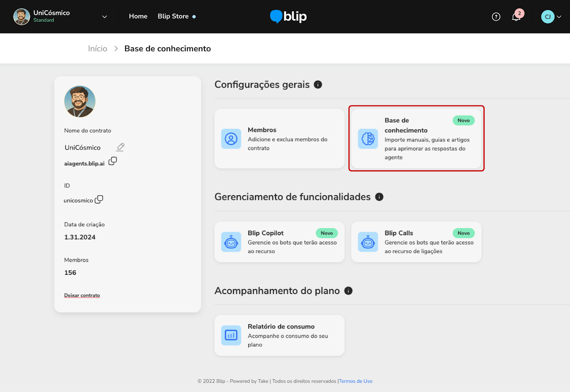The image size is (570, 392).
Task: Open Blip Store from top navigation
Action: coord(173,16)
